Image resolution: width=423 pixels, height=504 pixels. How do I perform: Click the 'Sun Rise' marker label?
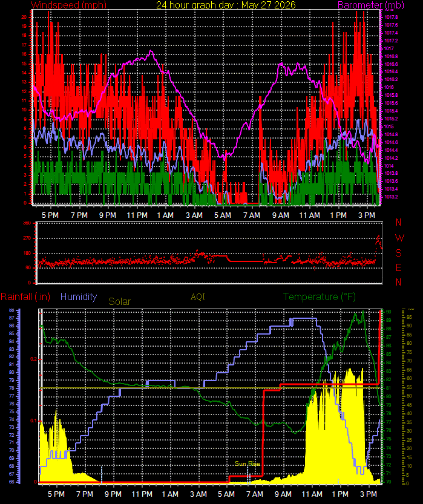[x=247, y=463]
